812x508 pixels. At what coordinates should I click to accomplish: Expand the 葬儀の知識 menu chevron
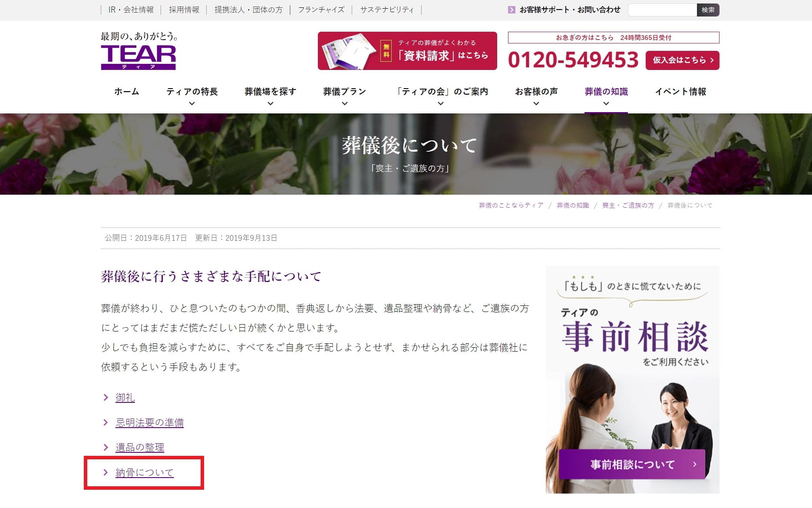point(606,103)
